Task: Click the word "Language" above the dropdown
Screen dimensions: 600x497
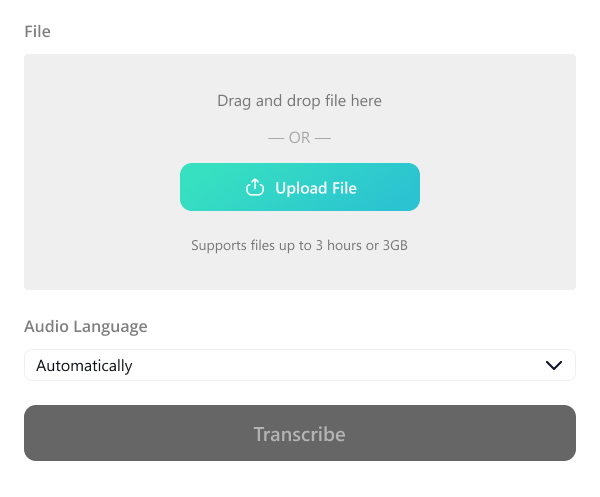Action: click(111, 326)
